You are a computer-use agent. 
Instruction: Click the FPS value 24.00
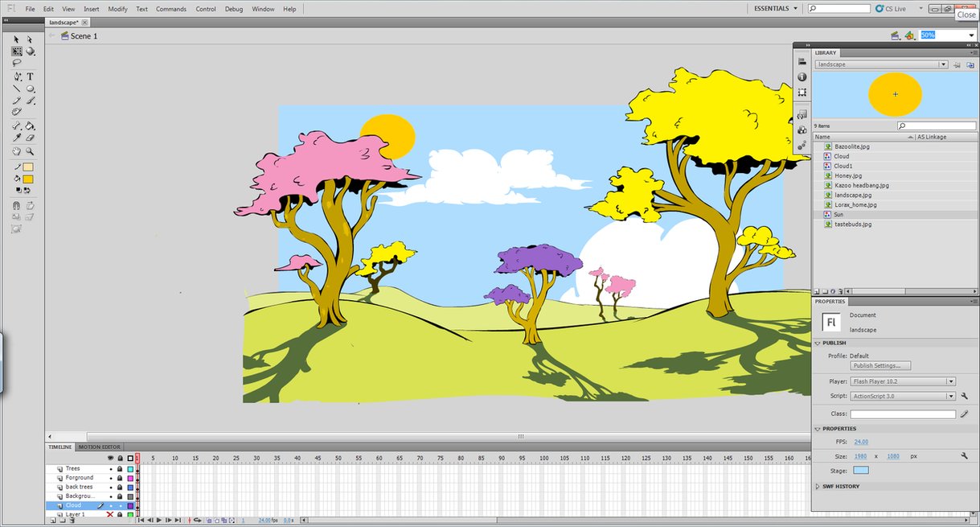pyautogui.click(x=861, y=442)
